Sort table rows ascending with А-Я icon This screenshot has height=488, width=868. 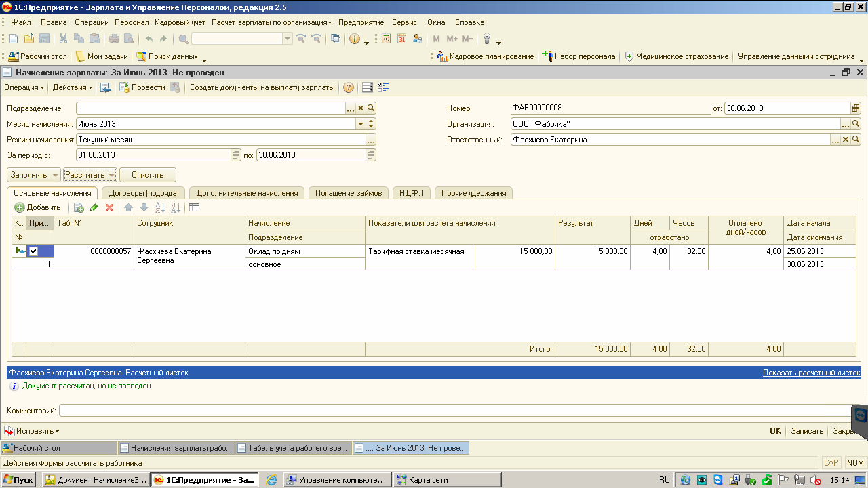point(160,207)
